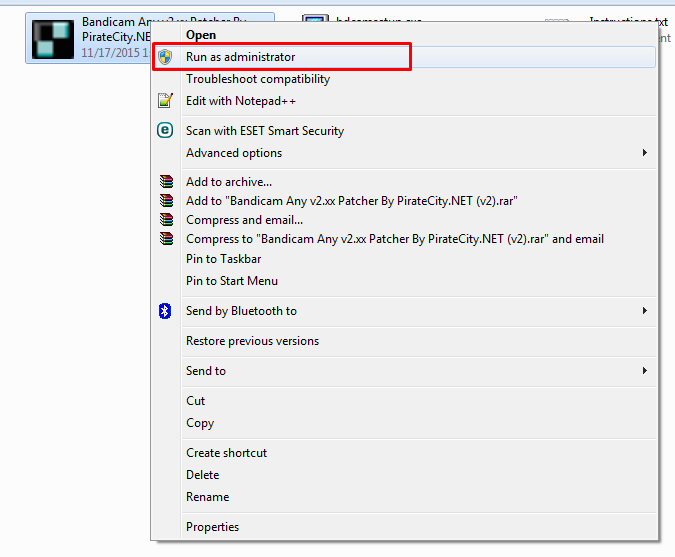This screenshot has height=557, width=675.
Task: Click the Bandicam Patcher file thumbnail
Action: click(x=53, y=38)
